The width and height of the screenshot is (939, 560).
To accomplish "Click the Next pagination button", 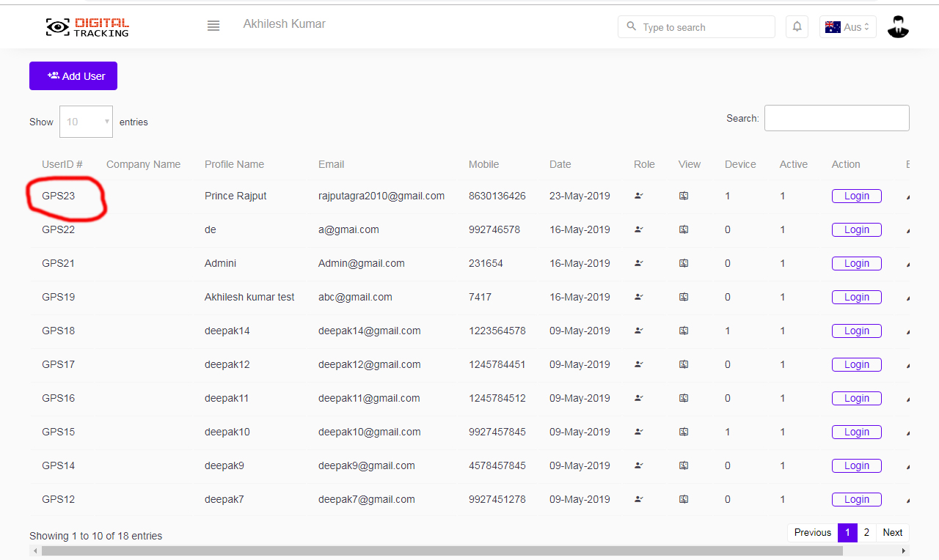I will pyautogui.click(x=893, y=533).
